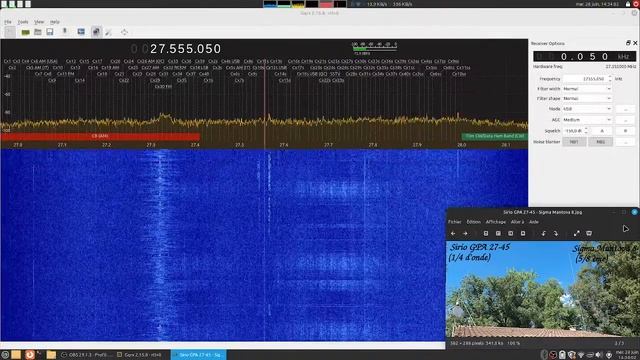Click the Receiver Options offset frequency display
640x360 pixels.
pyautogui.click(x=584, y=56)
